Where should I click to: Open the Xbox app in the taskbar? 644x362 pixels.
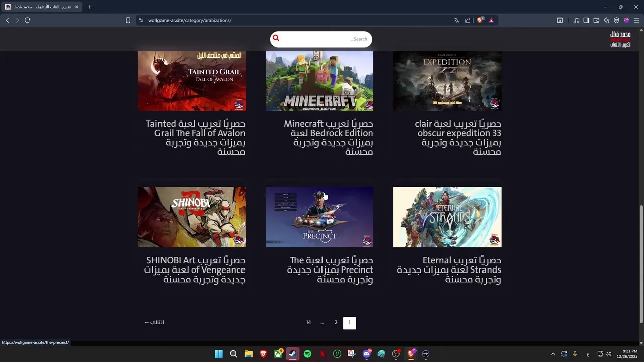278,354
